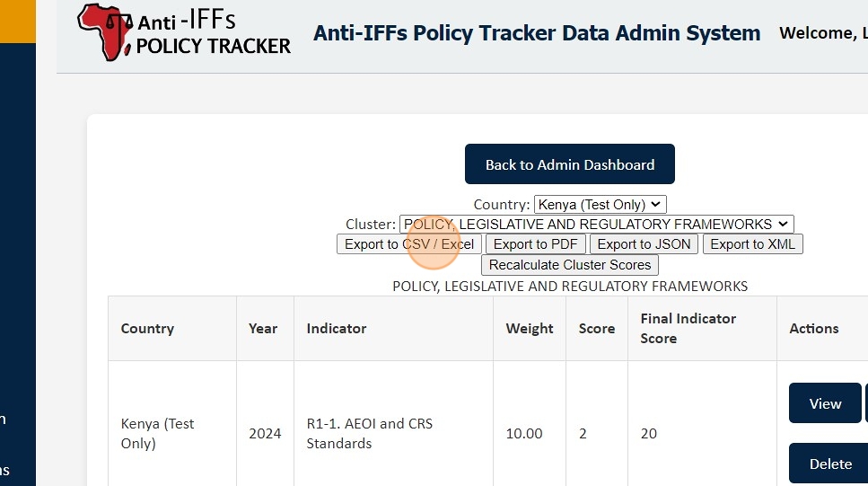Export the table to JSON
Viewport: 868px width, 486px height.
tap(644, 244)
